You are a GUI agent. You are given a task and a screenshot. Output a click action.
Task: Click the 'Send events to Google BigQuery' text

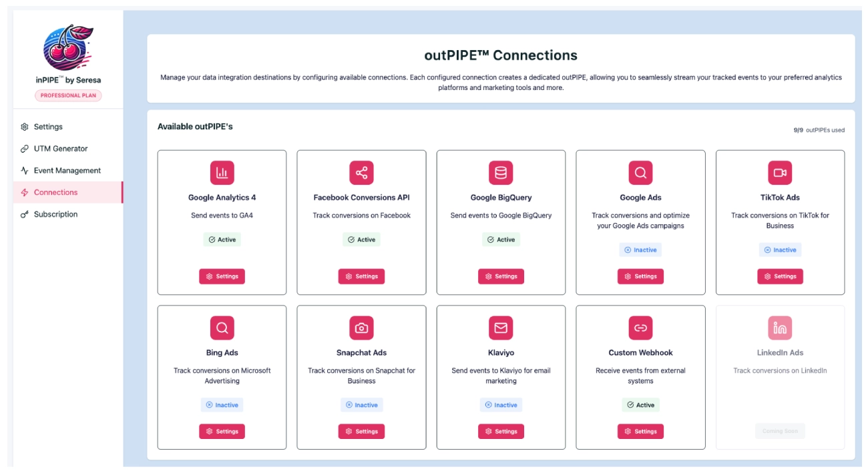pos(501,215)
